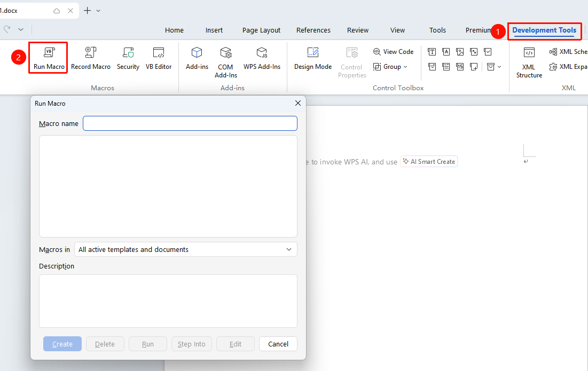Screen dimensions: 588x371
Task: Switch to the Home tab
Action: tap(175, 30)
